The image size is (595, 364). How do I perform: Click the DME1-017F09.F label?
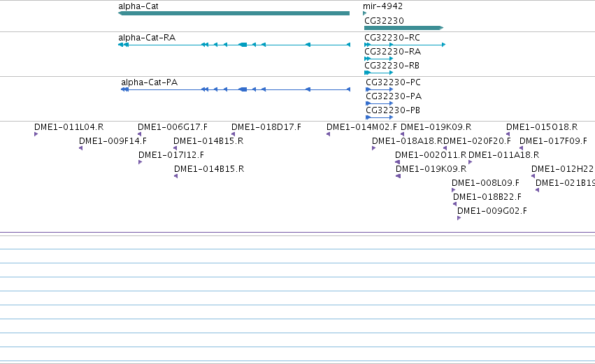553,141
